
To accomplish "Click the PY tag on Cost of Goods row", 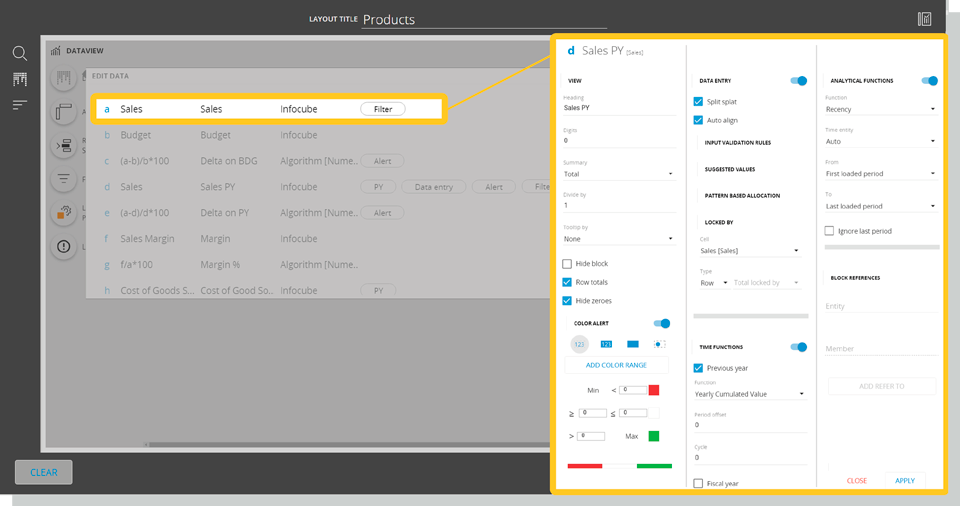I will (378, 290).
